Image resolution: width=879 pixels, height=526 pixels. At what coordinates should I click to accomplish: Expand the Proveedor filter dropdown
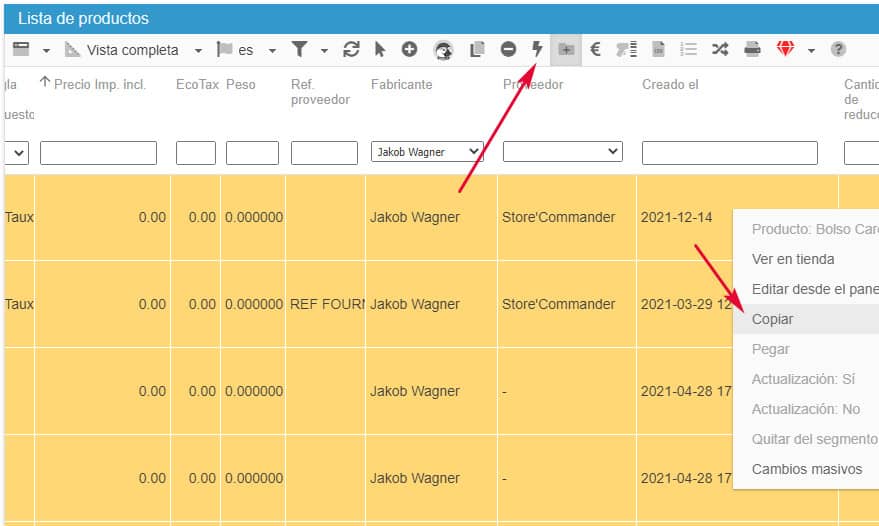562,152
